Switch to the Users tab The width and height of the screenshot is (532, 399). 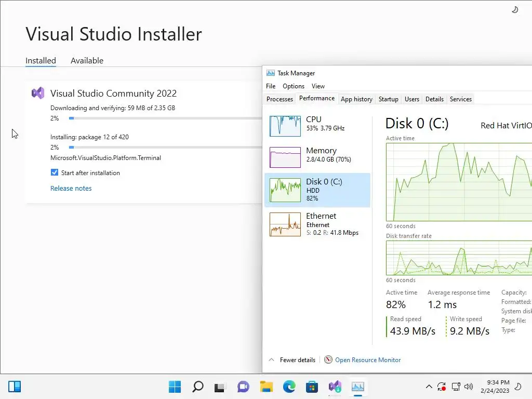(412, 99)
